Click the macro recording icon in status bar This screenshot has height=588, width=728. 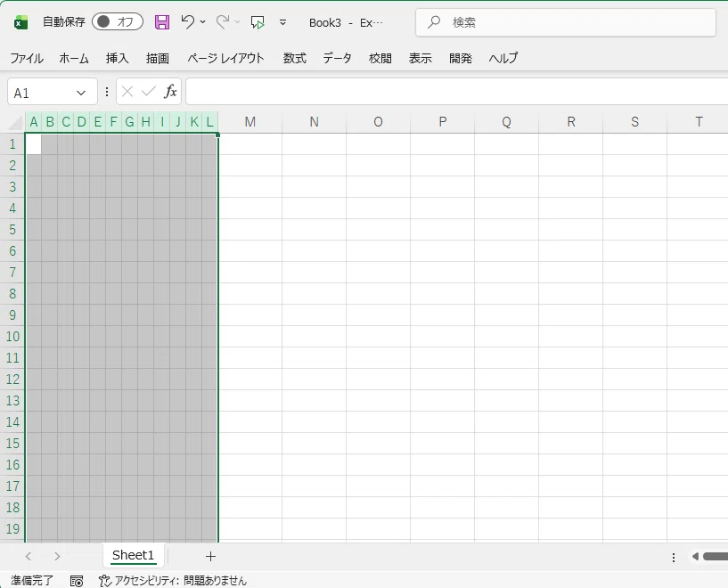[77, 581]
